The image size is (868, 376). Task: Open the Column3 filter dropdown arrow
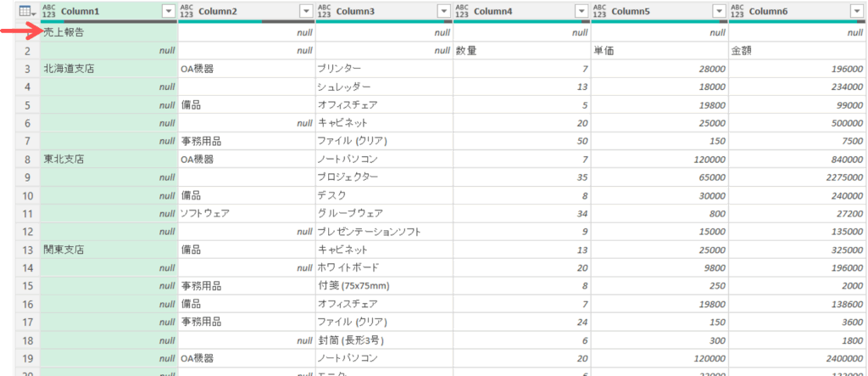point(442,11)
